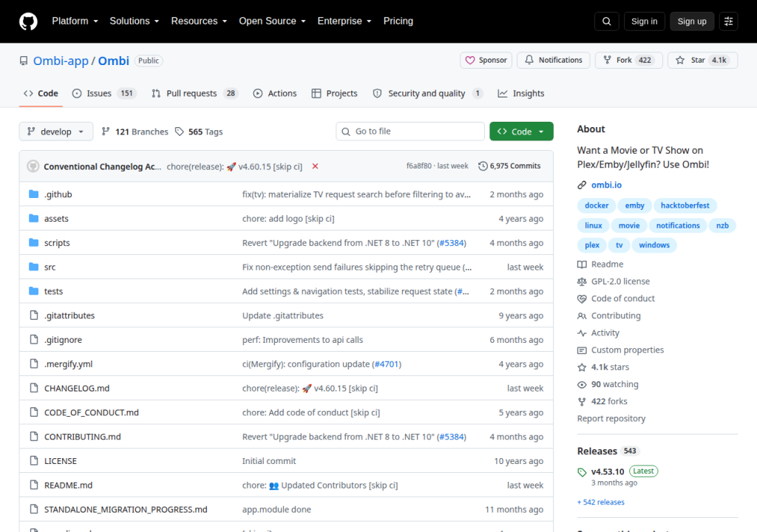Click the Readme book icon
This screenshot has width=757, height=532.
tap(582, 264)
